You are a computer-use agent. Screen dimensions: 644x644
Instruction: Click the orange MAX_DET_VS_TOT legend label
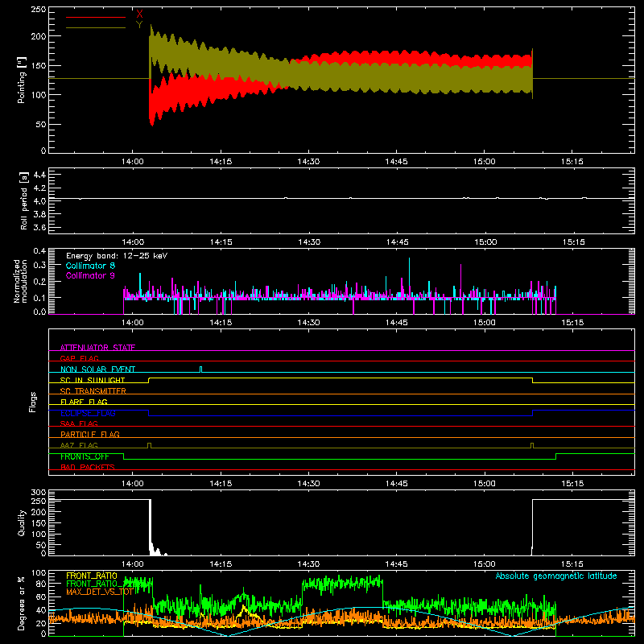pyautogui.click(x=99, y=592)
